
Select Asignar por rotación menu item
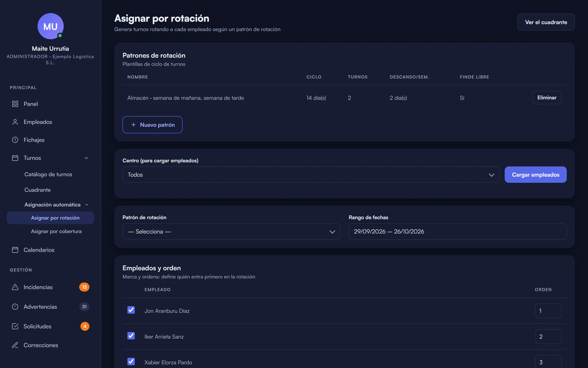[50, 218]
